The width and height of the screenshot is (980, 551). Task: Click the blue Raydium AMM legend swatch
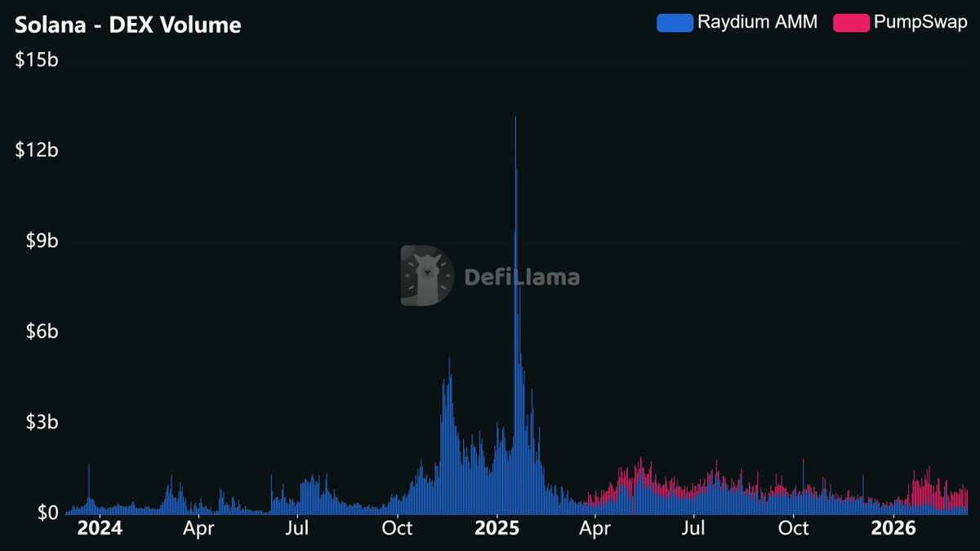675,23
